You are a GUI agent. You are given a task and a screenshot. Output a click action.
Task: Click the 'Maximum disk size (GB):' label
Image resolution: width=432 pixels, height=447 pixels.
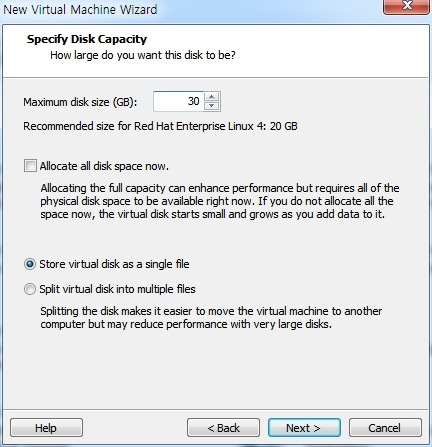pyautogui.click(x=80, y=102)
